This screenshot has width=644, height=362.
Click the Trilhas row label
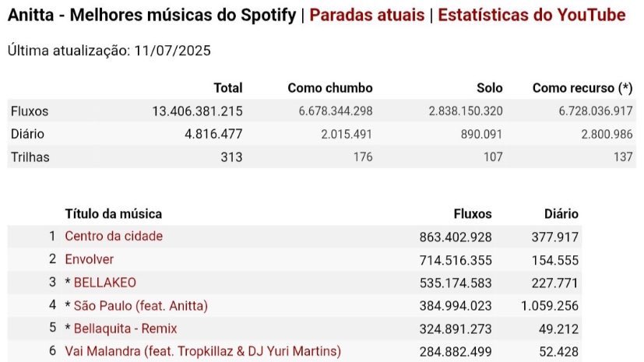coord(30,157)
